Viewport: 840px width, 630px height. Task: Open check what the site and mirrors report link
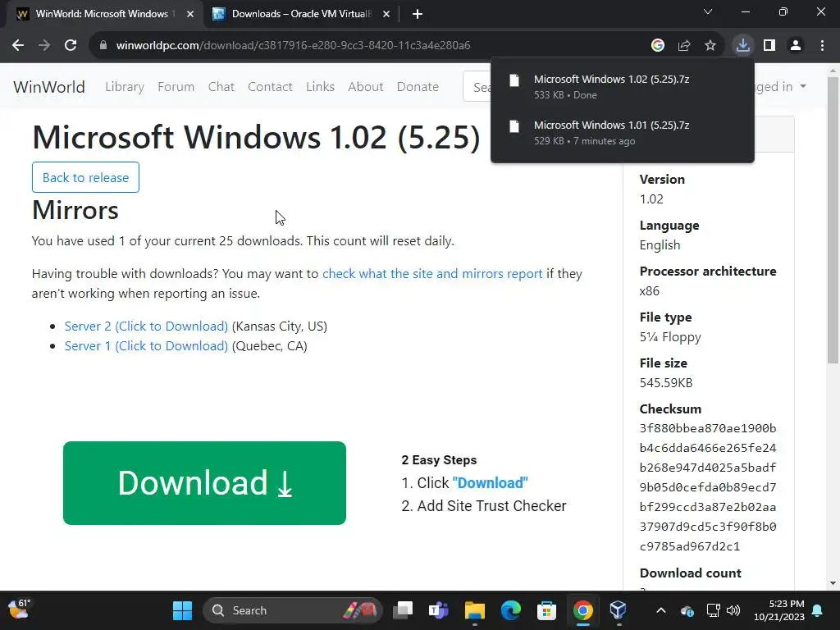[432, 274]
